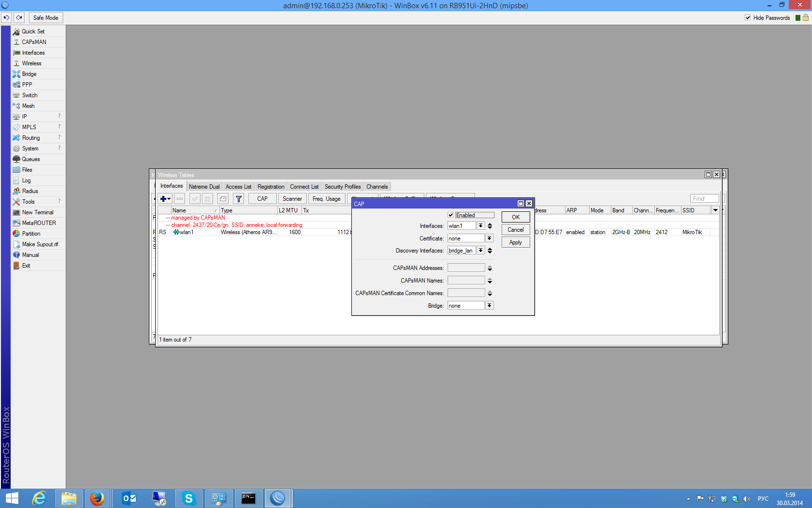The image size is (812, 508).
Task: Open the Log viewer
Action: pos(27,180)
